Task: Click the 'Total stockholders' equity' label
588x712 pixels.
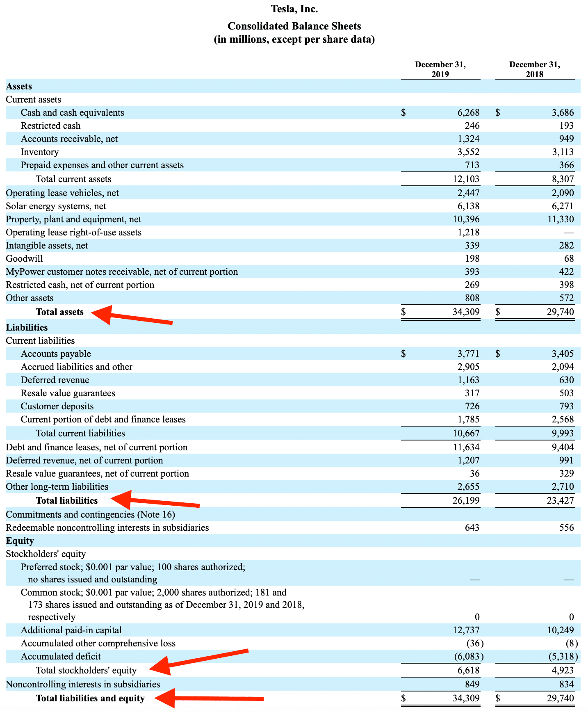Action: coord(86,670)
